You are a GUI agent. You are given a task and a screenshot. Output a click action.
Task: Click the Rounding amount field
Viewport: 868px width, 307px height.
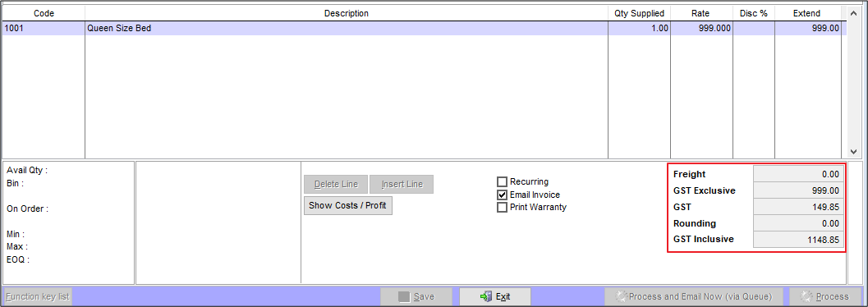tap(798, 223)
